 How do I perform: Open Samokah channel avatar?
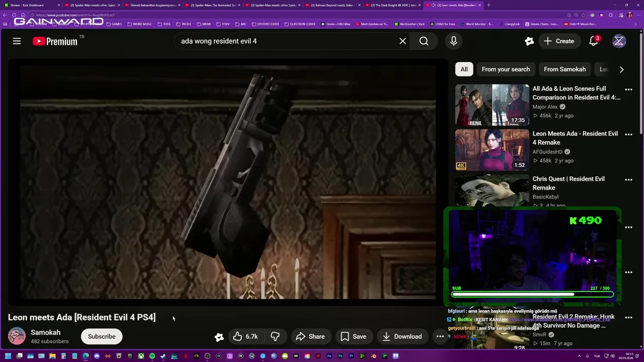17,336
